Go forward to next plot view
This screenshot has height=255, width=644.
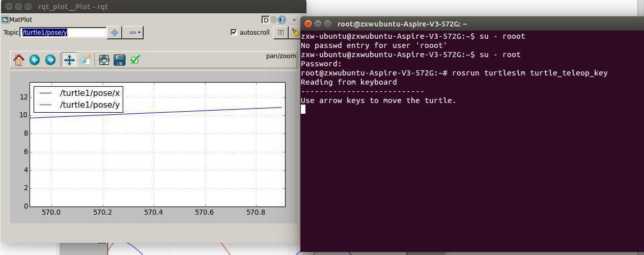click(50, 60)
